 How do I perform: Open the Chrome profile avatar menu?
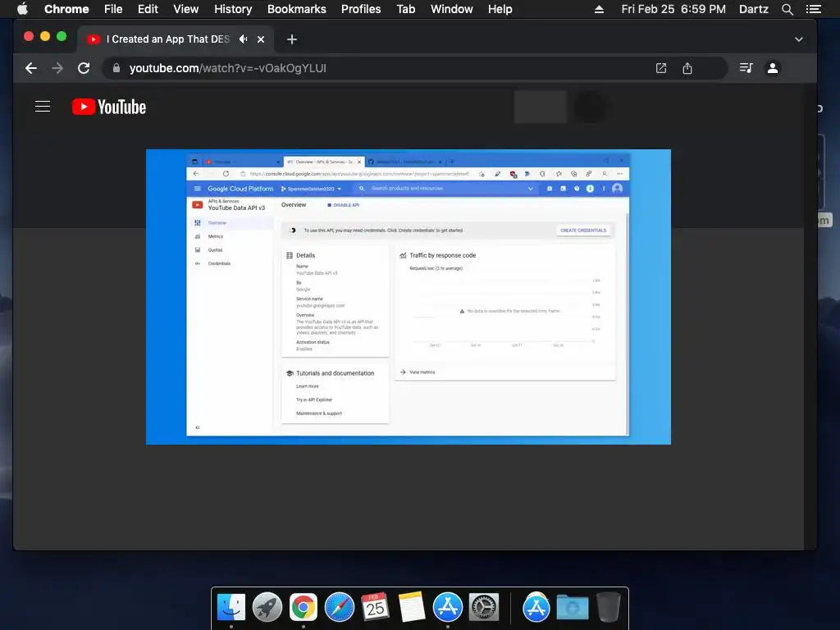773,68
